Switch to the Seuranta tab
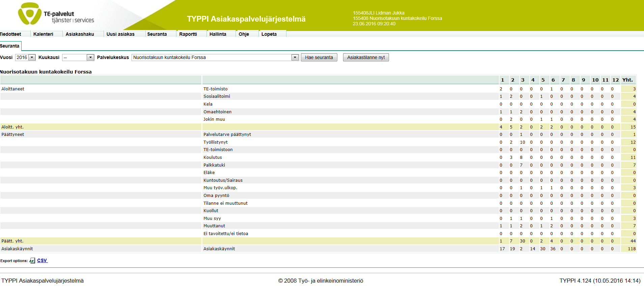 tap(10, 46)
